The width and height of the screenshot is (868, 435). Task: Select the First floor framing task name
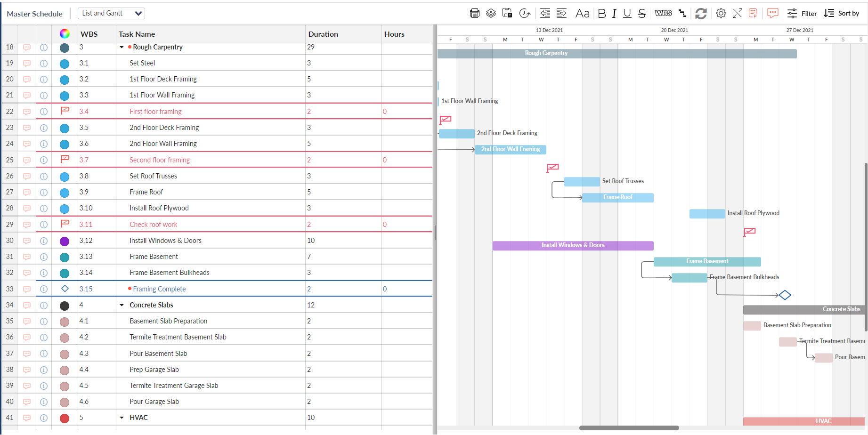coord(155,111)
